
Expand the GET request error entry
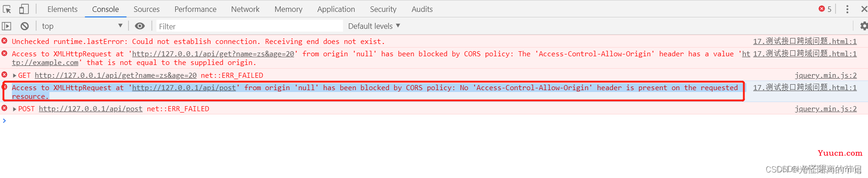coord(15,76)
